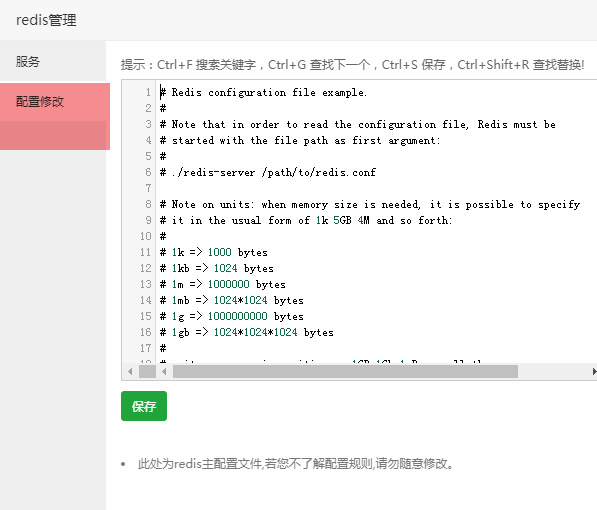Click the small gutter scrollbar thumb
This screenshot has width=597, height=510.
pyautogui.click(x=147, y=371)
